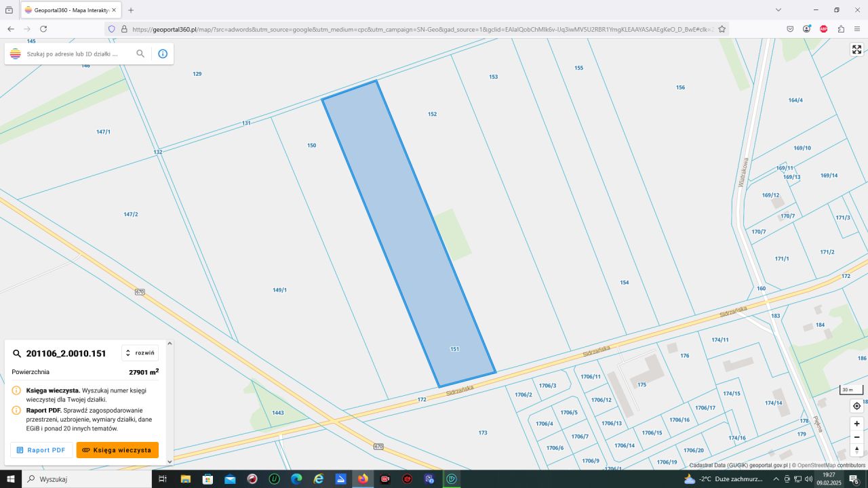
Task: Open the weather widget showing -2°C
Action: click(723, 479)
